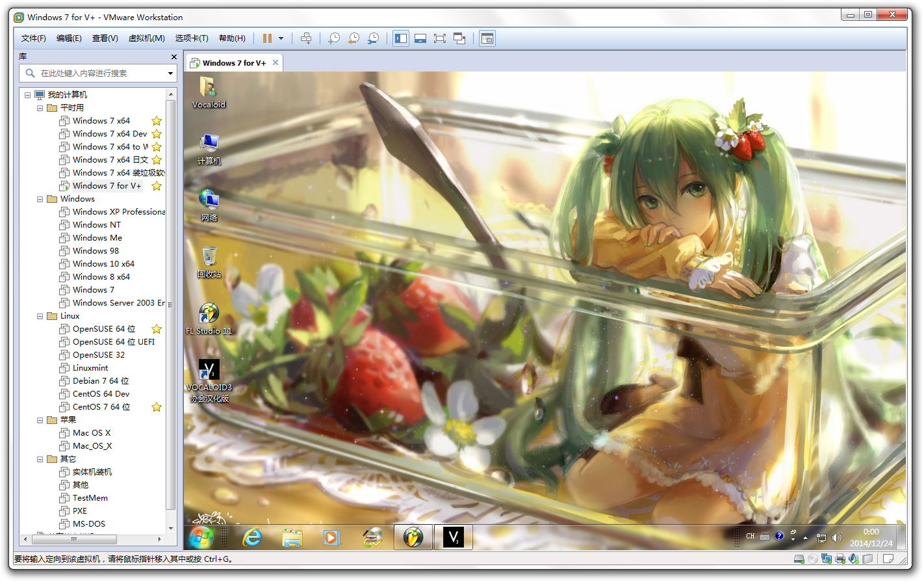The width and height of the screenshot is (924, 582).
Task: Toggle favorite star on Windows 7 x64 Dev
Action: pos(157,134)
